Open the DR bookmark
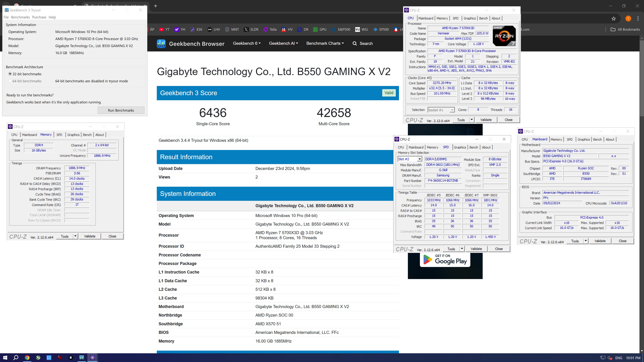644x362 pixels. click(x=303, y=29)
